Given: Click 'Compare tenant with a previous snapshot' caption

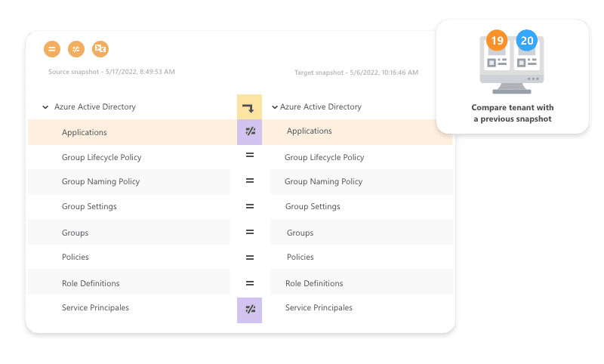Looking at the screenshot, I should point(513,113).
